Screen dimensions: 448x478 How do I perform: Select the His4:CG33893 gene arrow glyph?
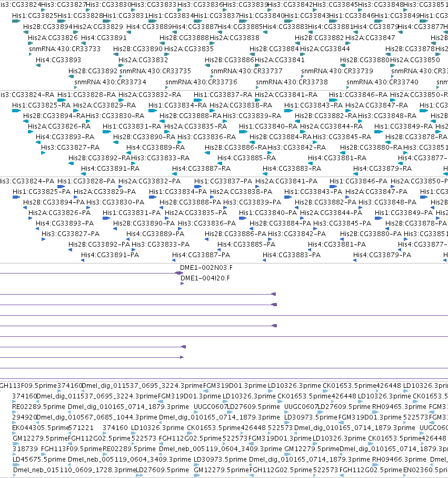(38, 65)
